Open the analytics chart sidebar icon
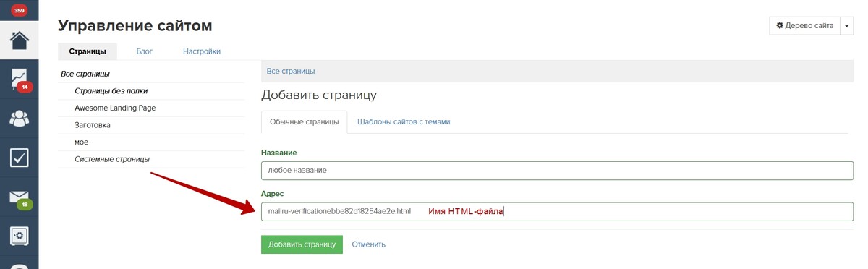This screenshot has width=868, height=269. click(20, 78)
